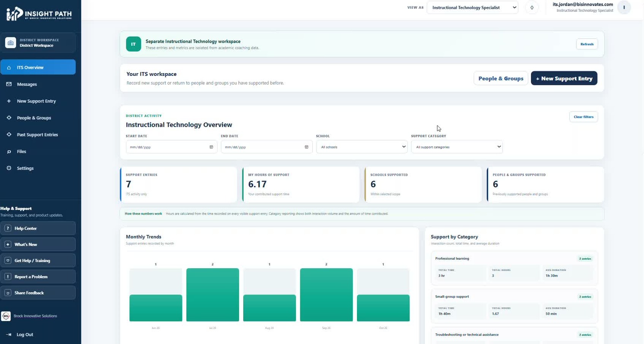Click the Professional learning category card

(x=514, y=268)
